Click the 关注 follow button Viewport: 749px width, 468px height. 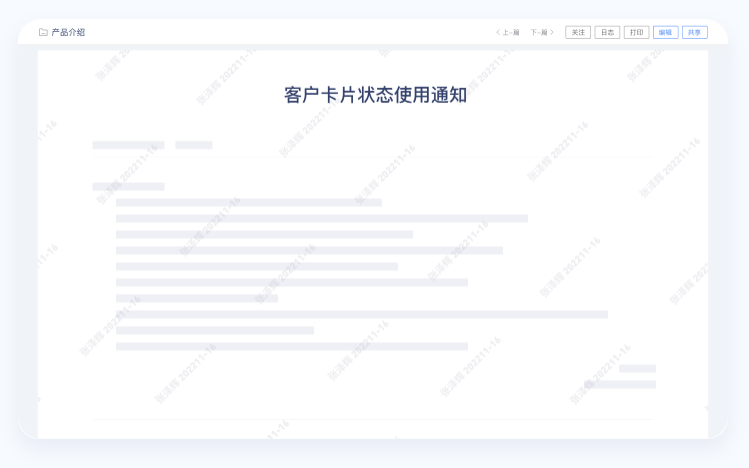click(578, 32)
